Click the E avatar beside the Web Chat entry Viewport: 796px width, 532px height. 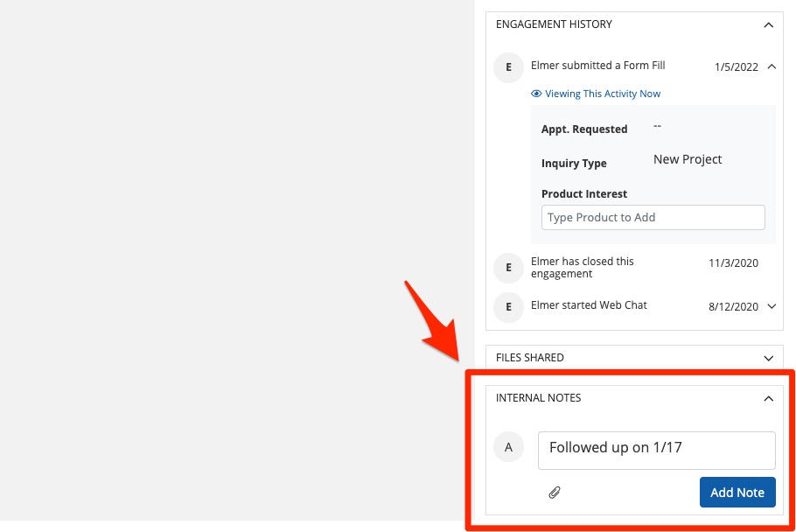[x=508, y=306]
